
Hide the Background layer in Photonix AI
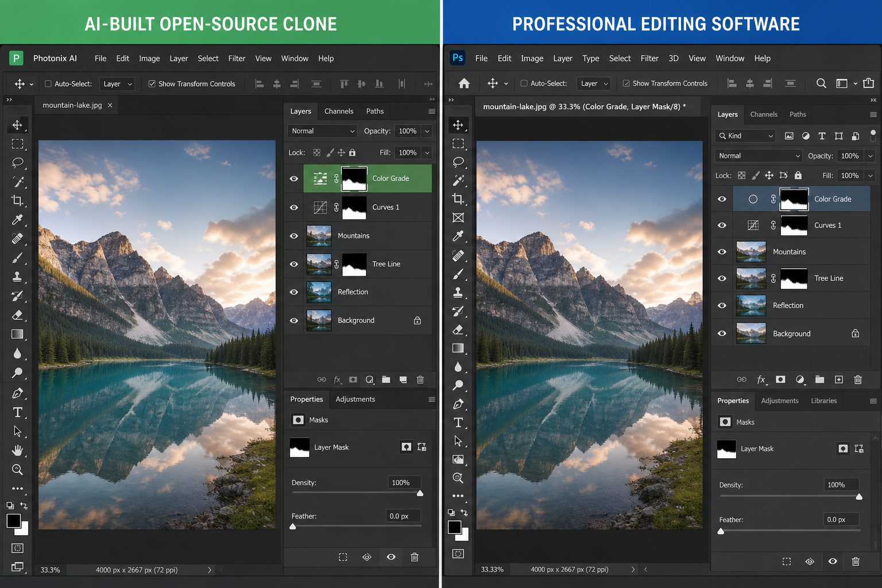(x=294, y=320)
